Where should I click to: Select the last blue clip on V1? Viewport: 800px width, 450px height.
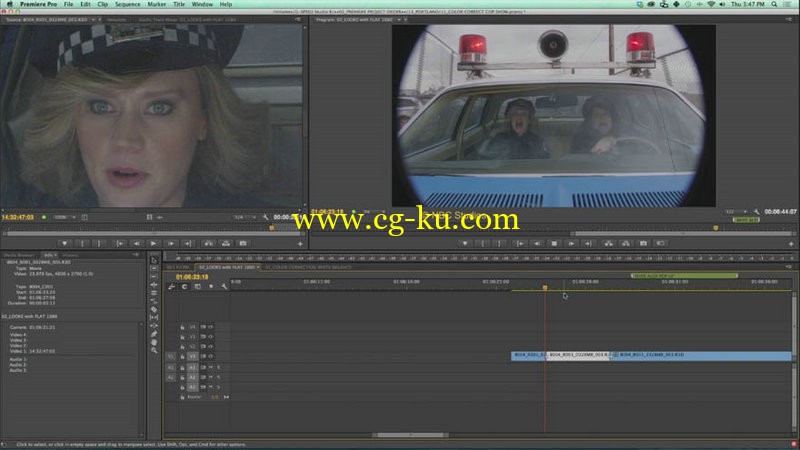pyautogui.click(x=700, y=355)
